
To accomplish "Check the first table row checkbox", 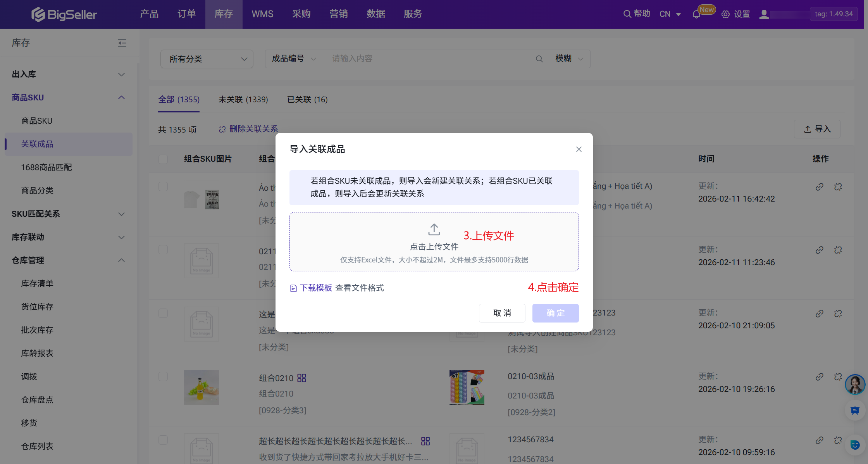I will tap(163, 186).
